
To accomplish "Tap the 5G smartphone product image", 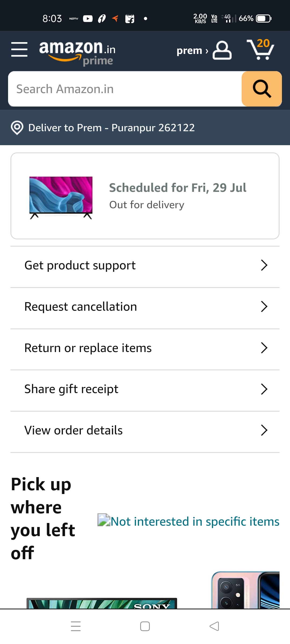I will 245,590.
